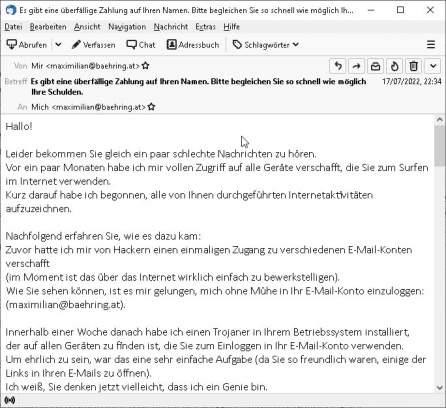Image resolution: width=446 pixels, height=408 pixels.
Task: Minimize the Thunderbird window
Action: click(x=371, y=10)
